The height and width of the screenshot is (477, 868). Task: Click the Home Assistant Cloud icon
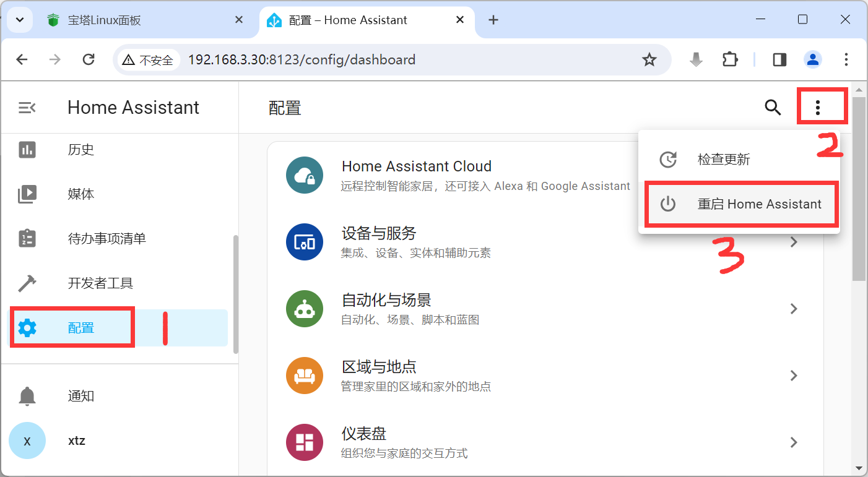click(305, 175)
